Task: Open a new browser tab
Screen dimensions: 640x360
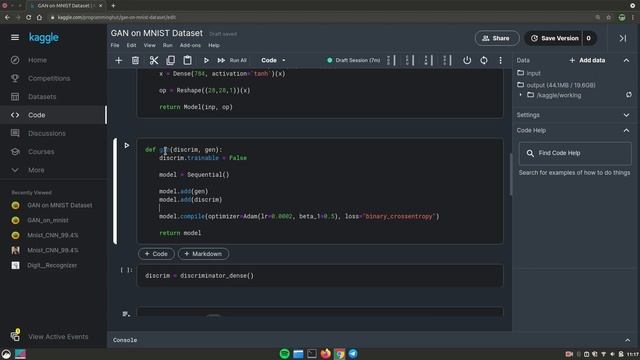Action: click(x=113, y=6)
